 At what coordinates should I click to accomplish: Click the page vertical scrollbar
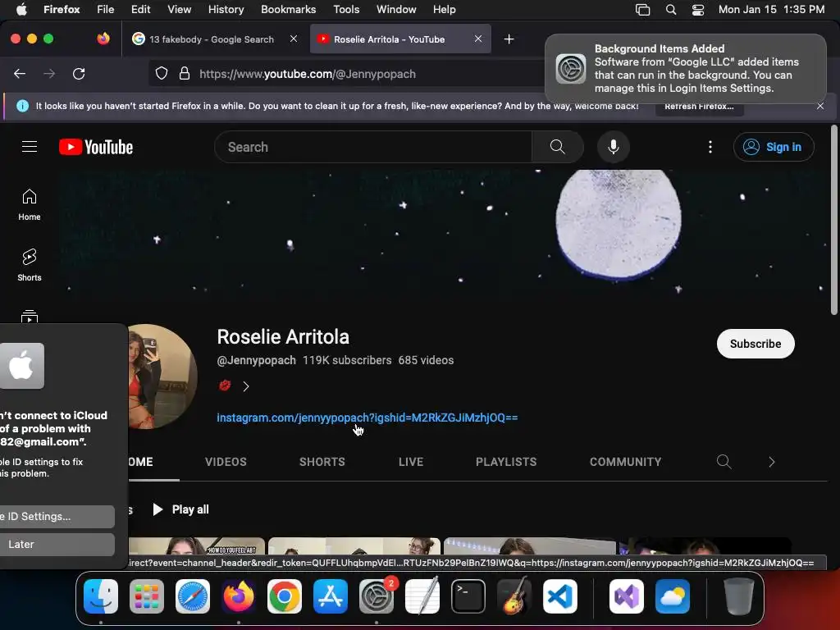point(833,220)
